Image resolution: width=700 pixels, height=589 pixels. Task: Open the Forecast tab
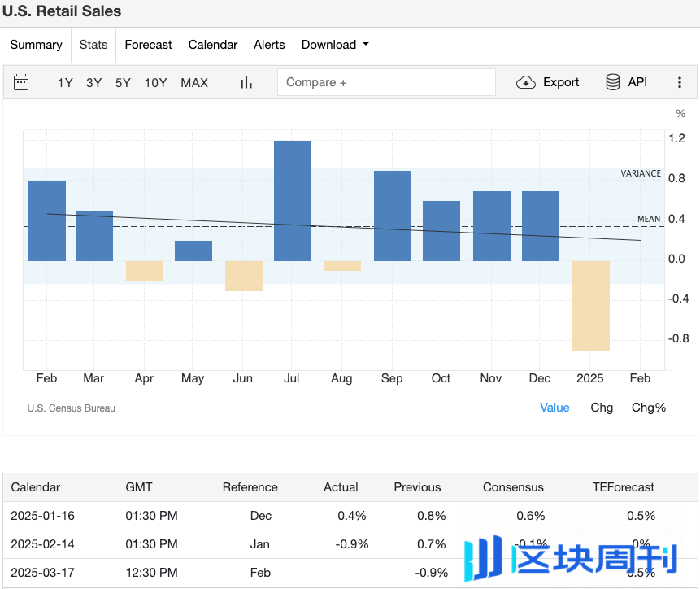pos(148,45)
